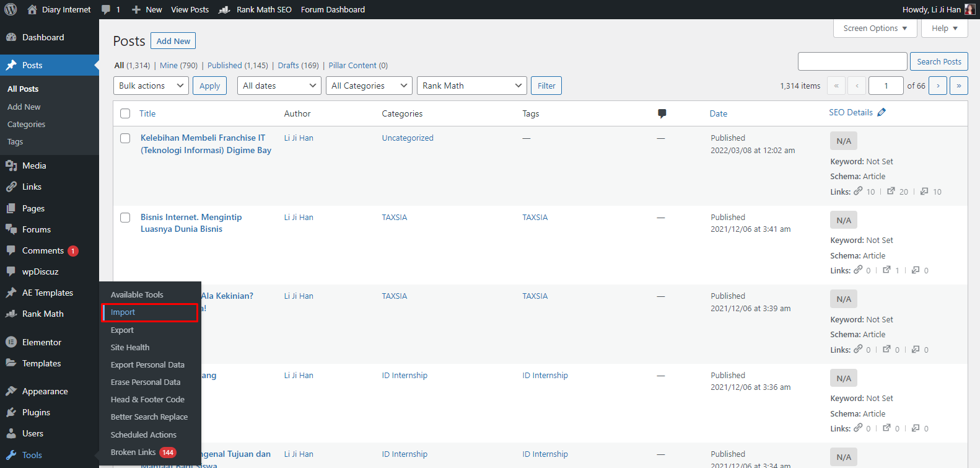Click the wpDiscuz icon in sidebar
980x468 pixels.
point(11,272)
